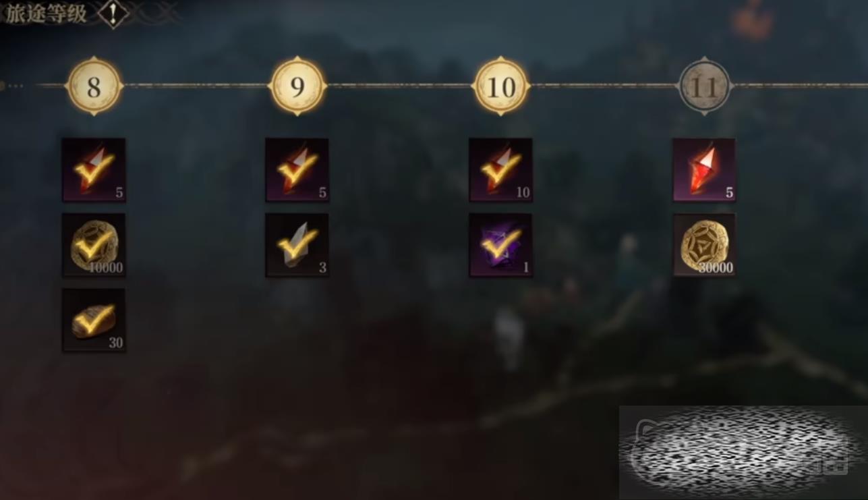Click the level 9 gray shard reward
868x500 pixels.
(x=297, y=245)
